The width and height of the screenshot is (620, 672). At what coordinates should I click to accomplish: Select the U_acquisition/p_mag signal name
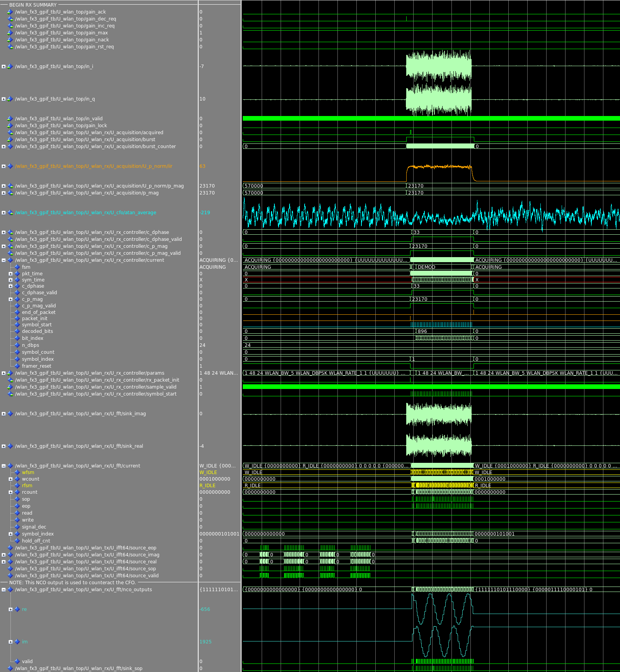point(87,193)
